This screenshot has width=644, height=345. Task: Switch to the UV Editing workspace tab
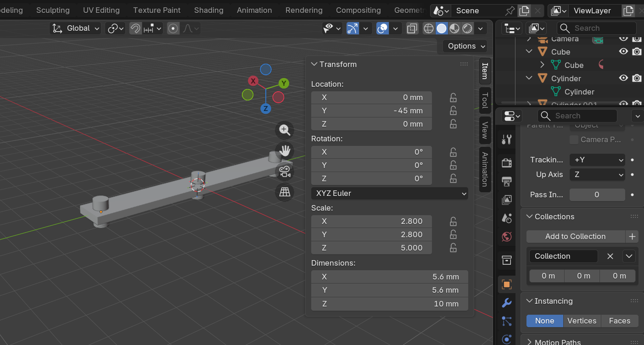click(x=101, y=10)
